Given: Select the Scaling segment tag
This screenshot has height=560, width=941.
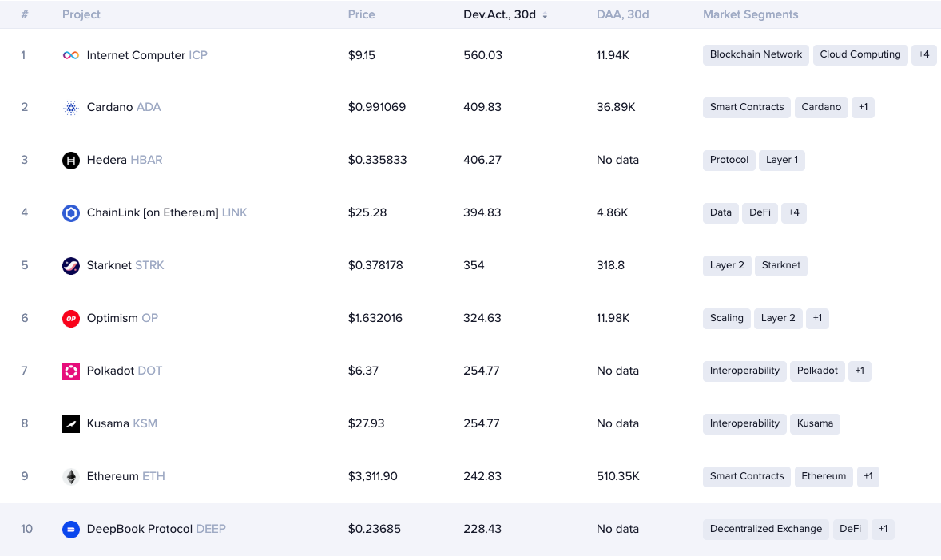Looking at the screenshot, I should tap(726, 318).
